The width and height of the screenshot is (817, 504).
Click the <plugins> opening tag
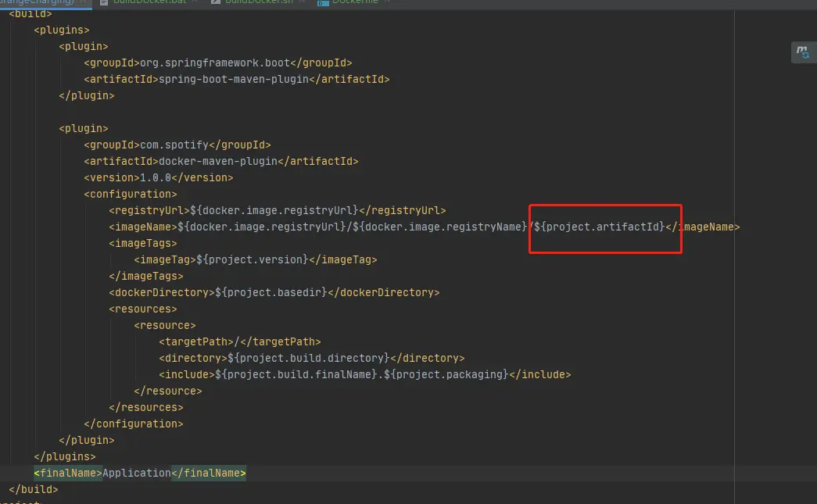pos(62,30)
